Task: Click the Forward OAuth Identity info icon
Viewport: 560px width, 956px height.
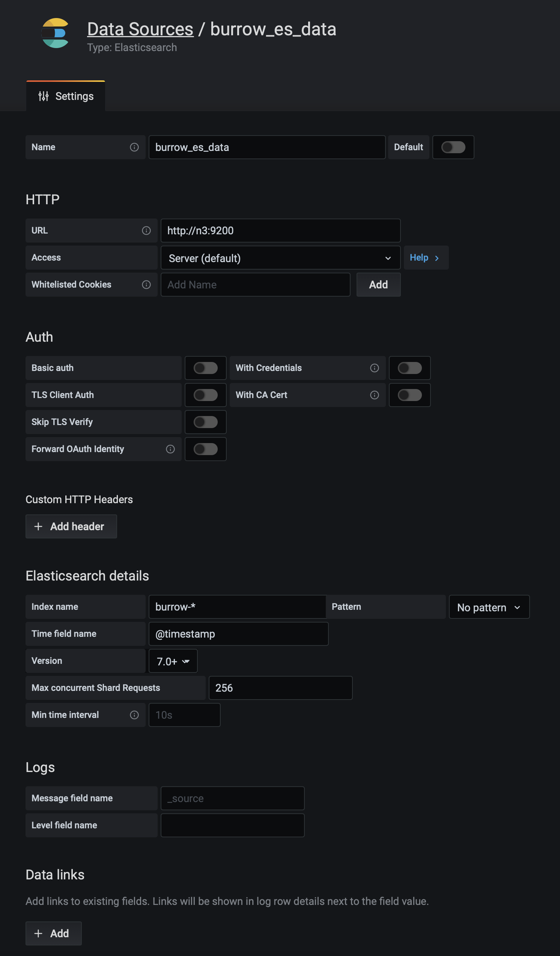Action: point(170,449)
